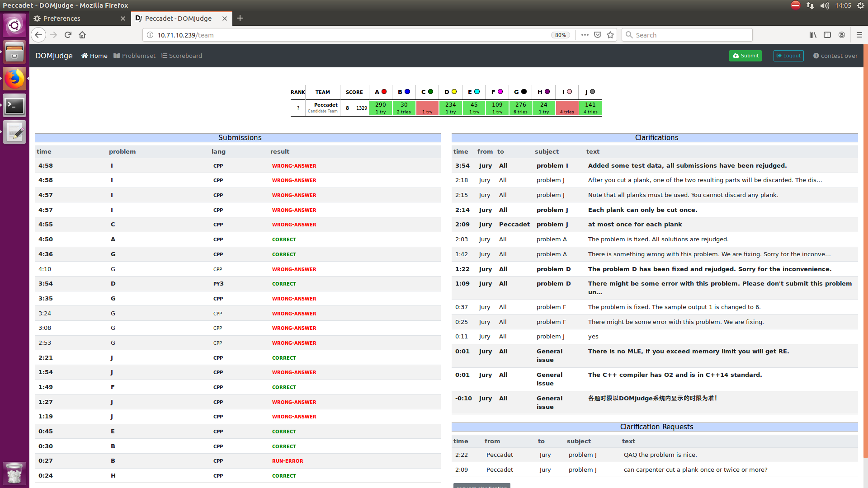This screenshot has height=488, width=868.
Task: Bookmark this page with star icon
Action: [610, 35]
